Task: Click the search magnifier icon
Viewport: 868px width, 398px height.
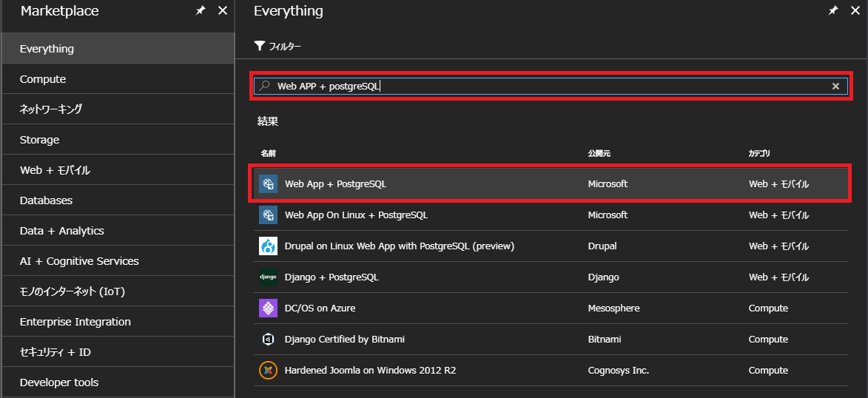Action: pos(265,86)
